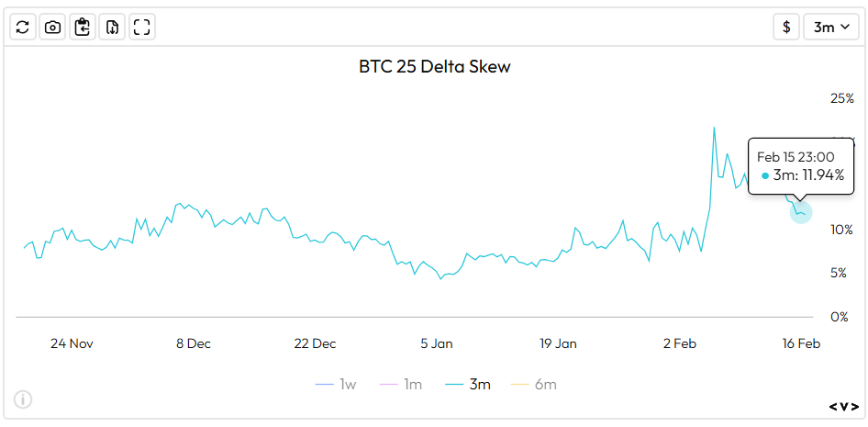Click the highlighted Feb 15 data point
The image size is (868, 427).
tap(800, 212)
